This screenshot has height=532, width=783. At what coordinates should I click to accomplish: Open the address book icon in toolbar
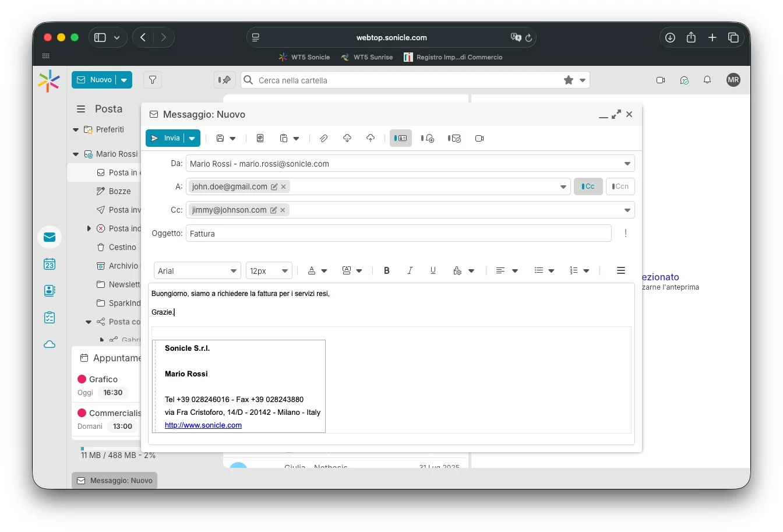260,138
